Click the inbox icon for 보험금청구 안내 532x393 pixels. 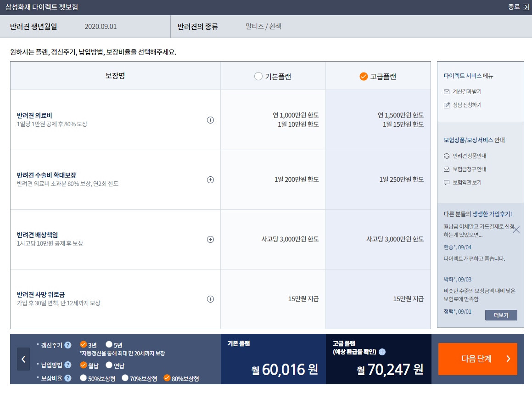click(x=447, y=169)
